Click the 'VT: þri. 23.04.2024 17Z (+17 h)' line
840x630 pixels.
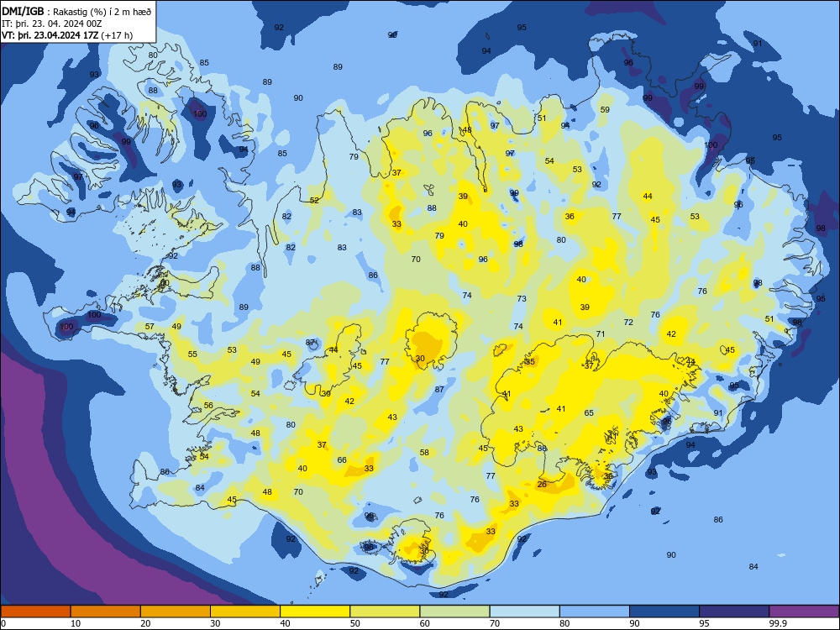coord(67,35)
